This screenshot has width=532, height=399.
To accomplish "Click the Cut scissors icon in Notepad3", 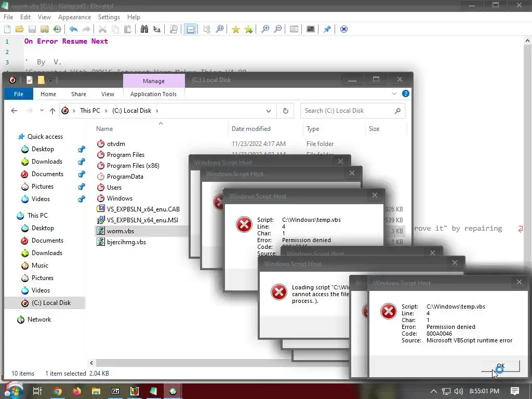I will pos(102,29).
